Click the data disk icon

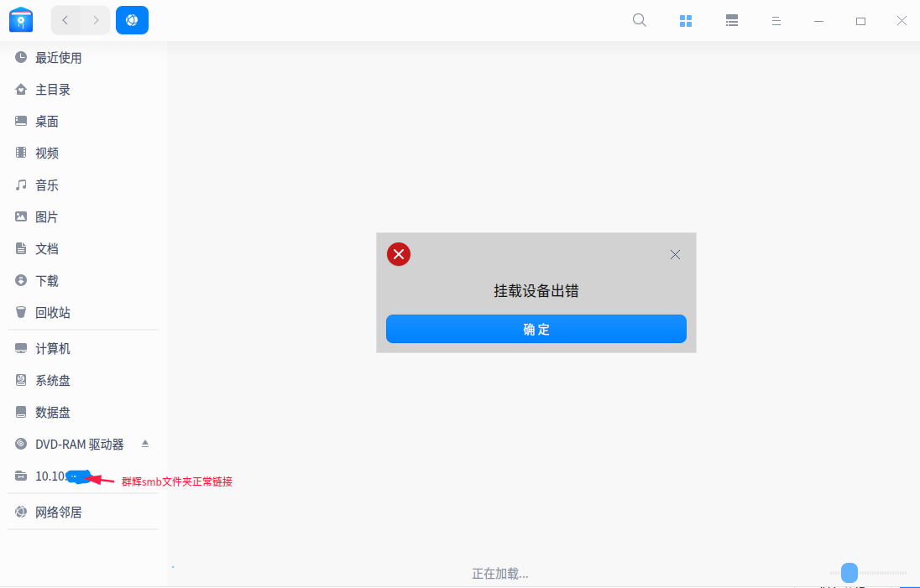21,412
